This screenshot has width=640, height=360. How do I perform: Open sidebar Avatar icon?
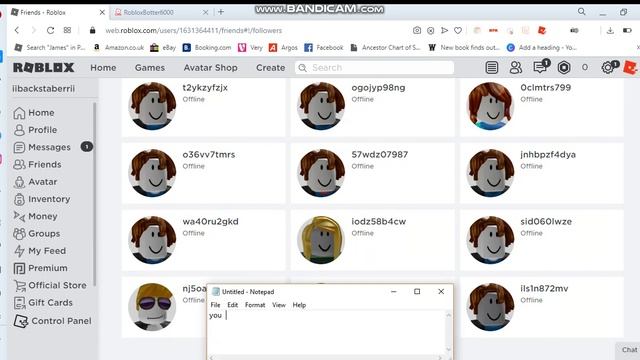click(19, 182)
